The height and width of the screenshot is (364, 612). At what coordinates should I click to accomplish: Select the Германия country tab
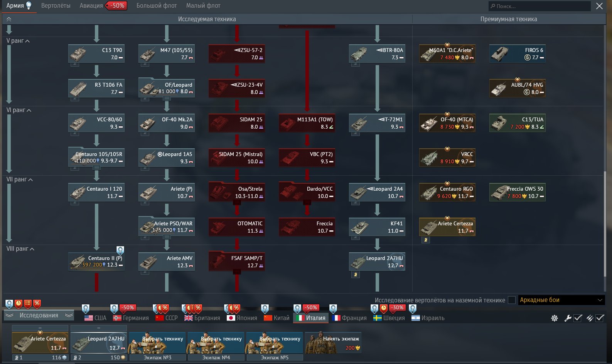point(131,318)
